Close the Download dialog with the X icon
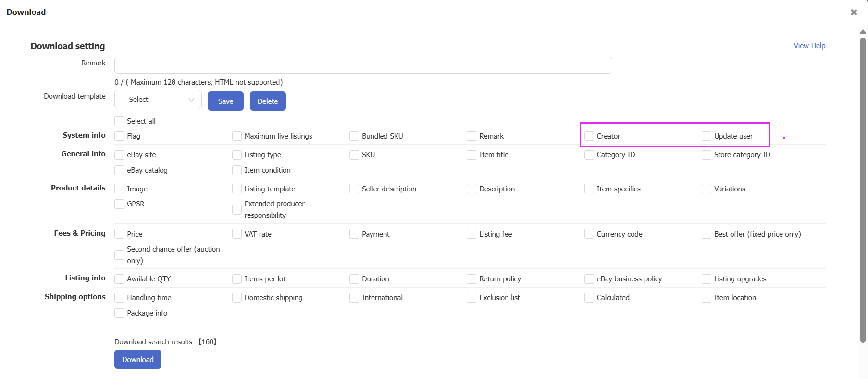868x379 pixels. (854, 13)
